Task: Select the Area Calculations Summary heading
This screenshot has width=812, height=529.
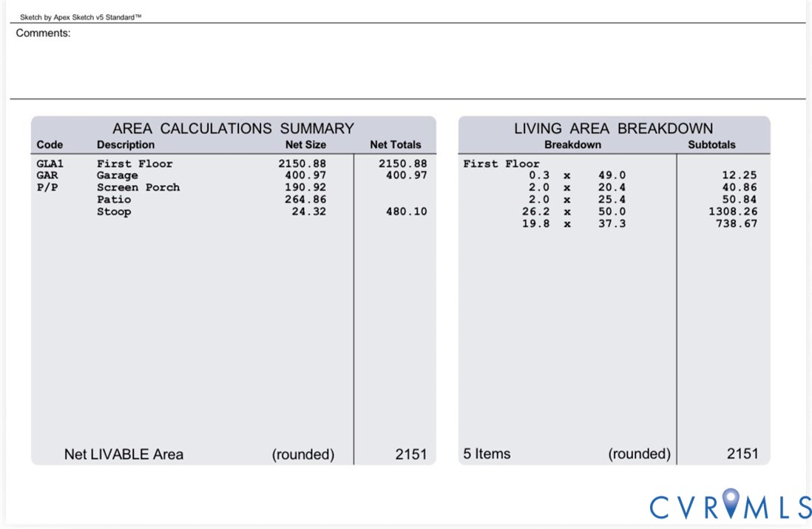Action: (x=233, y=128)
